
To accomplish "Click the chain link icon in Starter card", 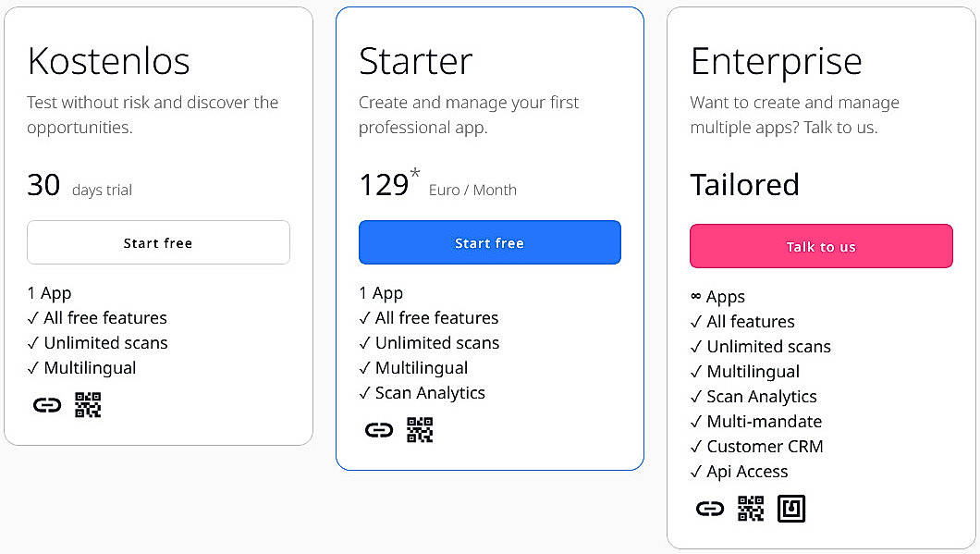I will [x=379, y=429].
